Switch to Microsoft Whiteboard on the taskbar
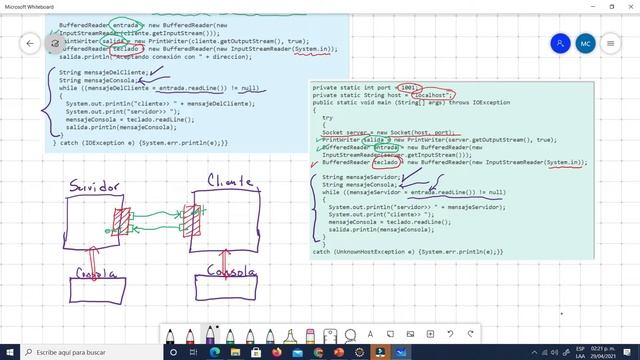This screenshot has height=360, width=640. (401, 352)
